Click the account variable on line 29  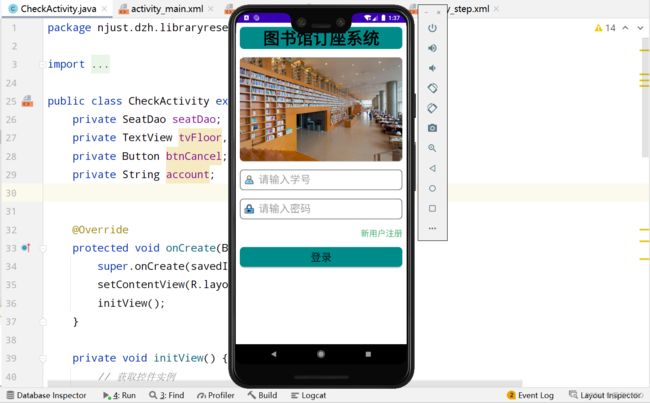point(187,175)
